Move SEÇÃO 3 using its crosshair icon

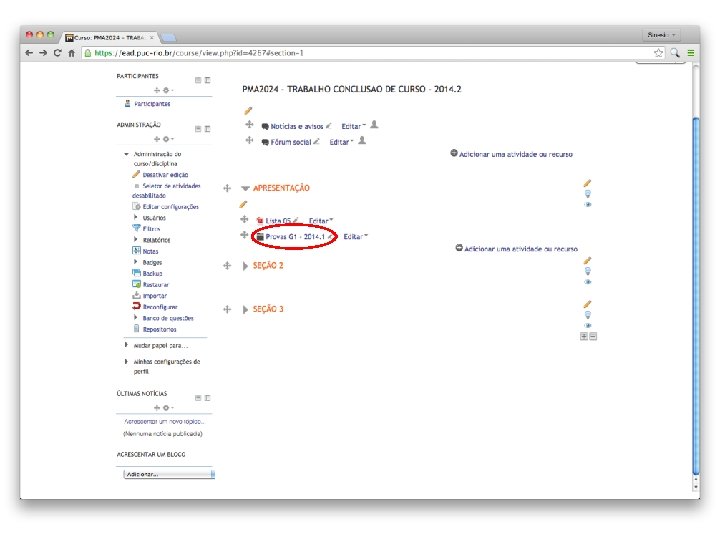[227, 309]
